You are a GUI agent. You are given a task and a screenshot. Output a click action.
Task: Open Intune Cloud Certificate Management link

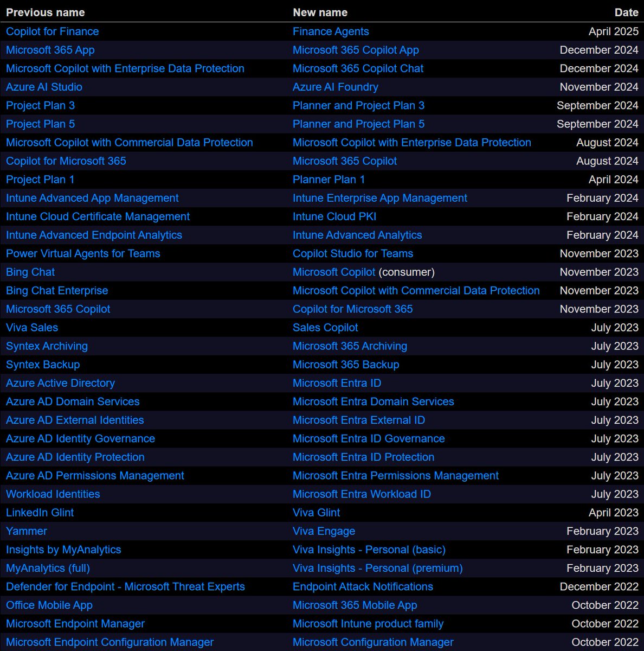[98, 216]
